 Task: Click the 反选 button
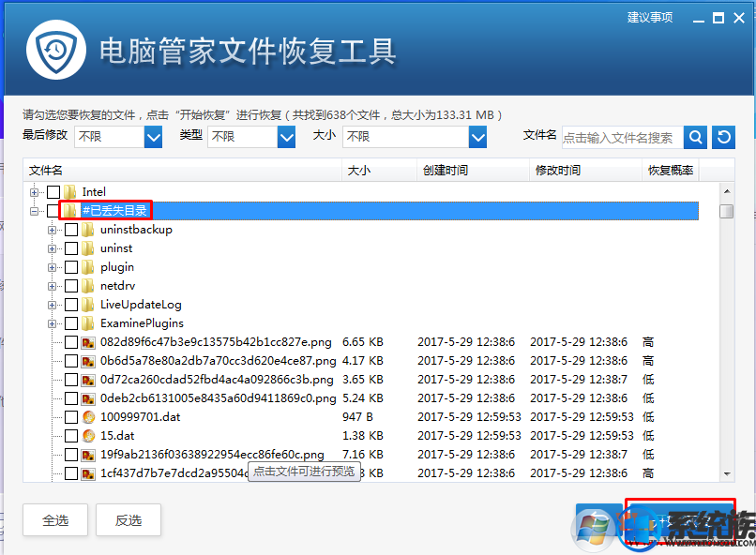129,520
